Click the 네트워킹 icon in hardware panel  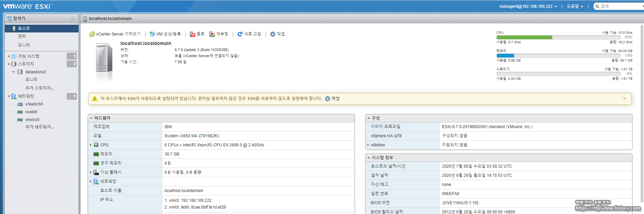pos(96,182)
